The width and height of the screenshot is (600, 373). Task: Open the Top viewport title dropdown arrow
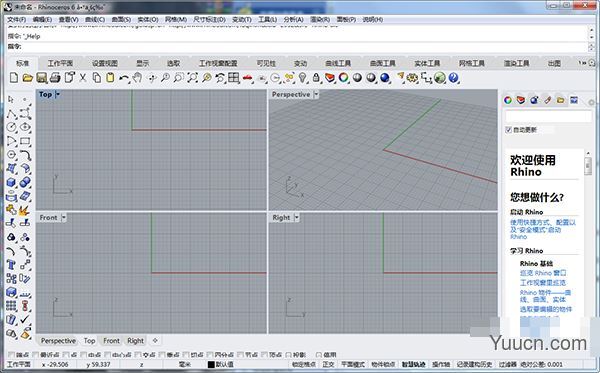point(57,94)
